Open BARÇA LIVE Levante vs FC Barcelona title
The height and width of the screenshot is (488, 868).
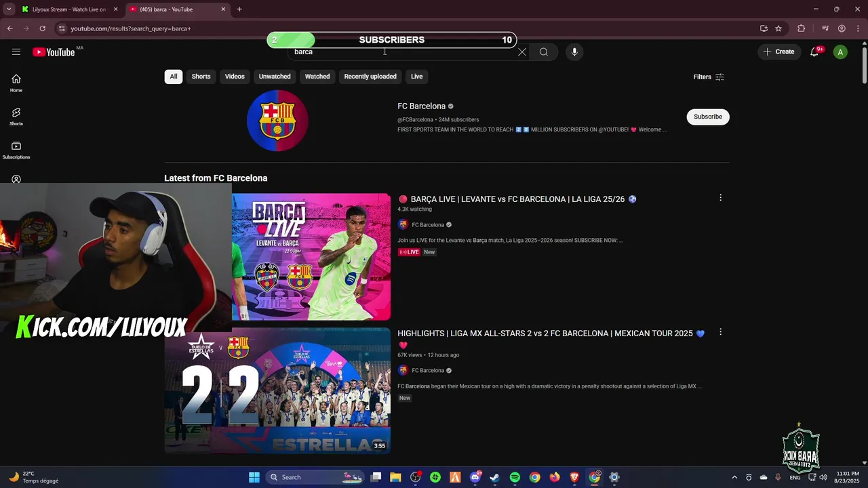pyautogui.click(x=517, y=199)
